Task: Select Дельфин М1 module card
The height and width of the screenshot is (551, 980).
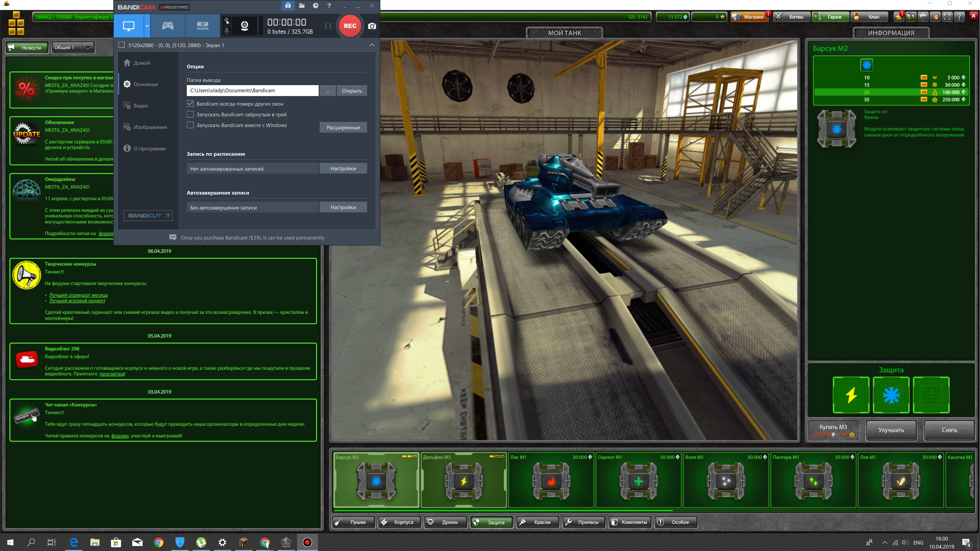Action: point(464,480)
